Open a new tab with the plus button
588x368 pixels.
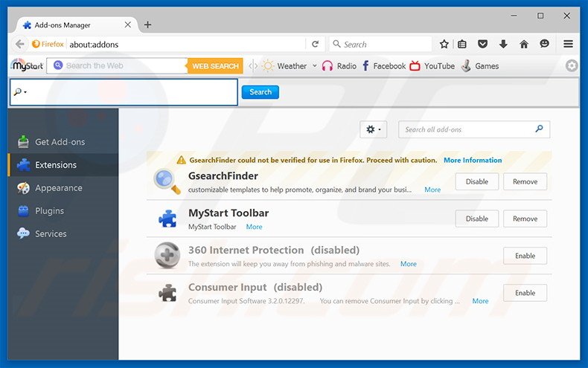pos(148,25)
